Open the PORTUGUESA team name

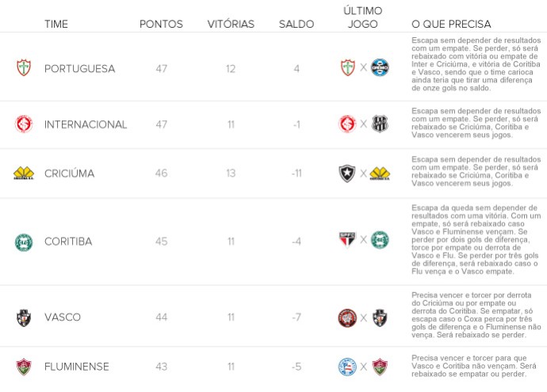pos(79,69)
